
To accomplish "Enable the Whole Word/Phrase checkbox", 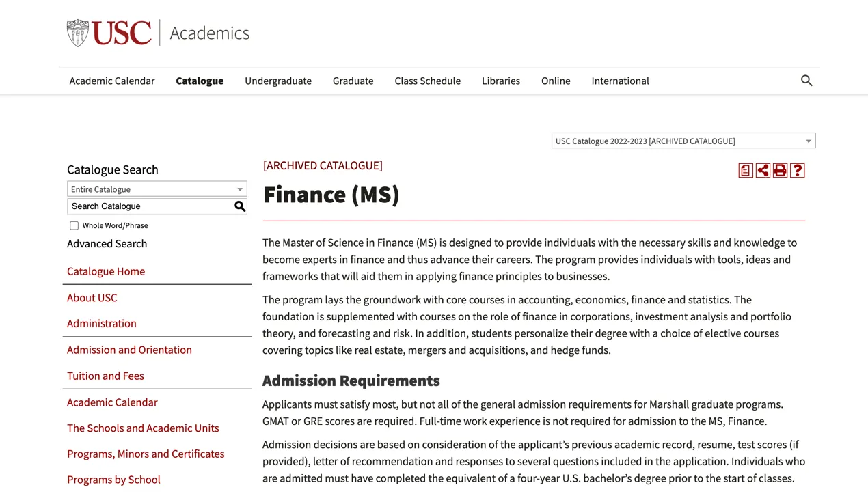I will [74, 225].
